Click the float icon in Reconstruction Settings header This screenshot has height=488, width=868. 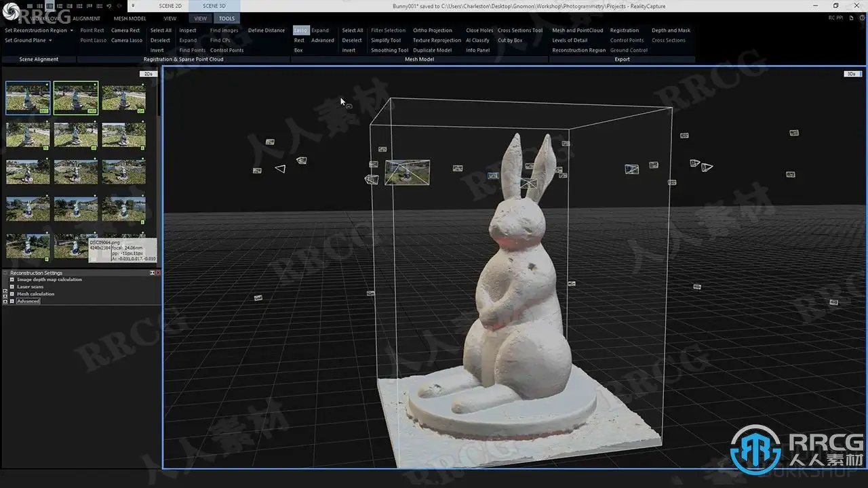[152, 273]
